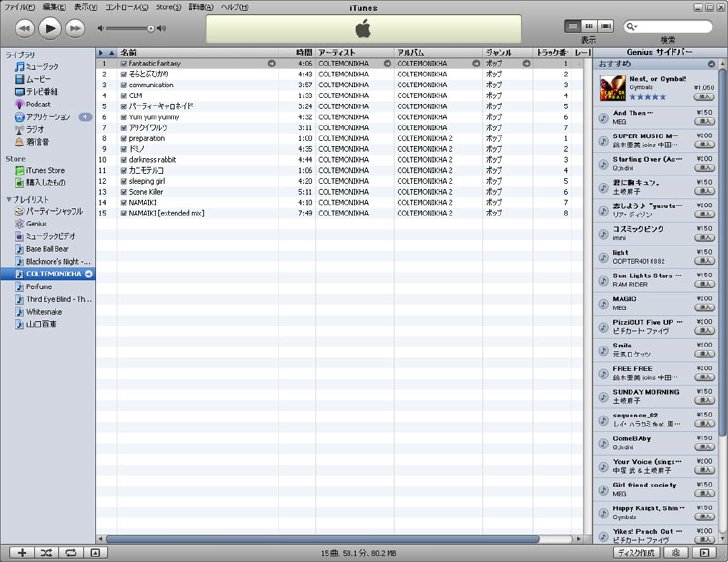Buy And Then by MEG
This screenshot has height=562, width=728.
point(704,121)
